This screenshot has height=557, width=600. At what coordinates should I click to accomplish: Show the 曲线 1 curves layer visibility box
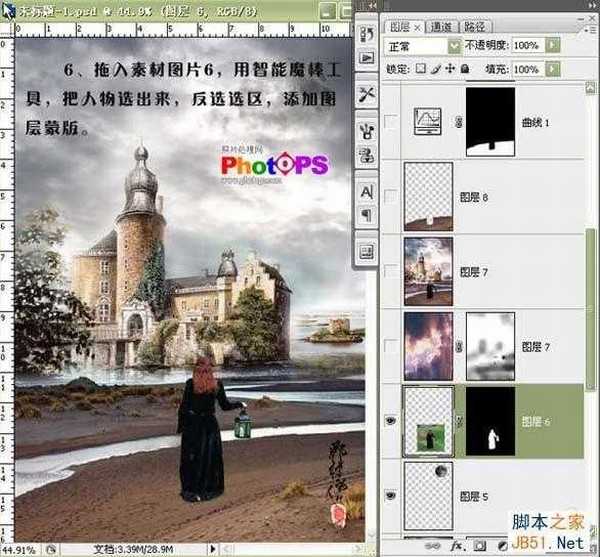pos(391,122)
